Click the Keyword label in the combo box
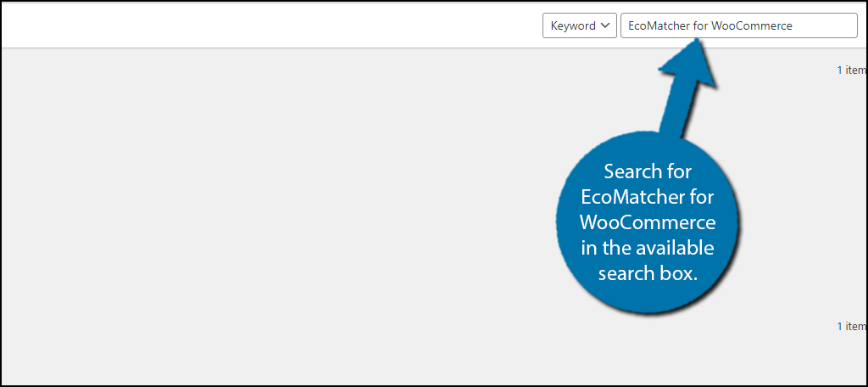This screenshot has height=387, width=868. click(x=573, y=25)
